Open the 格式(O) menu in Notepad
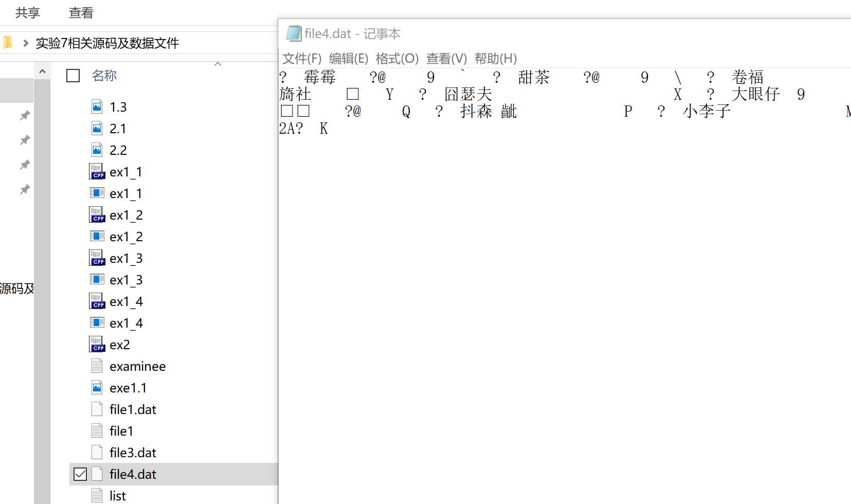The height and width of the screenshot is (504, 851). coord(397,59)
